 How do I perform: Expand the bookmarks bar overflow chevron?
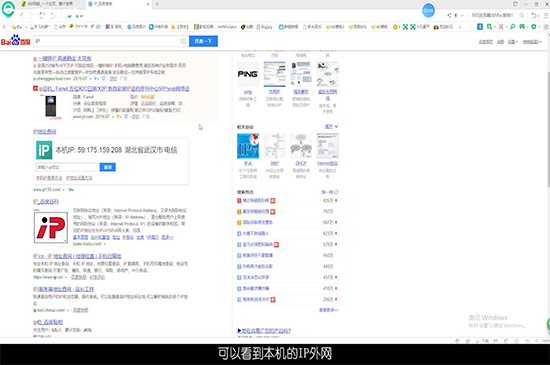pyautogui.click(x=460, y=27)
